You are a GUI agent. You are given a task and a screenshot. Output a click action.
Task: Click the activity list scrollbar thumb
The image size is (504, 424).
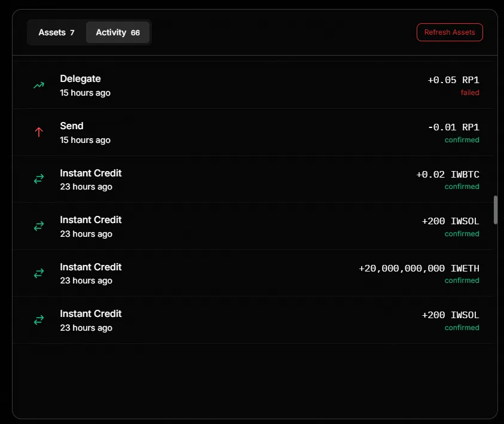496,209
